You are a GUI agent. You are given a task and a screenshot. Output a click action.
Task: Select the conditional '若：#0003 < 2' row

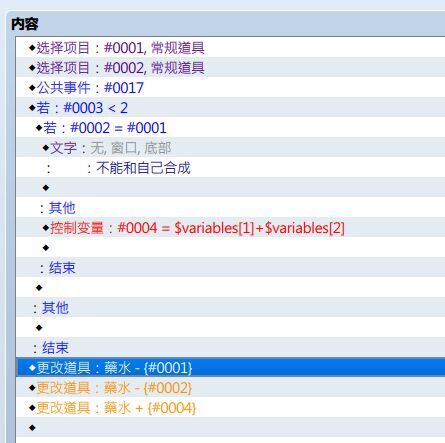pos(230,107)
